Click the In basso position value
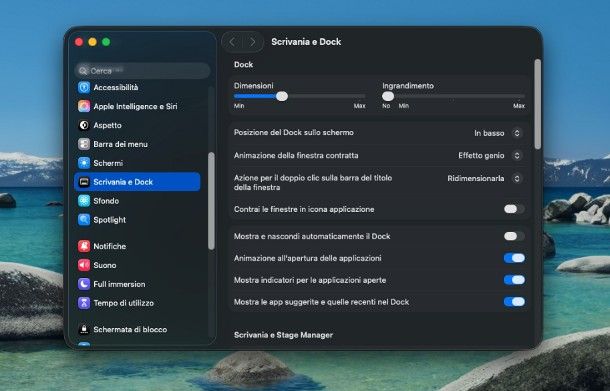 point(489,133)
